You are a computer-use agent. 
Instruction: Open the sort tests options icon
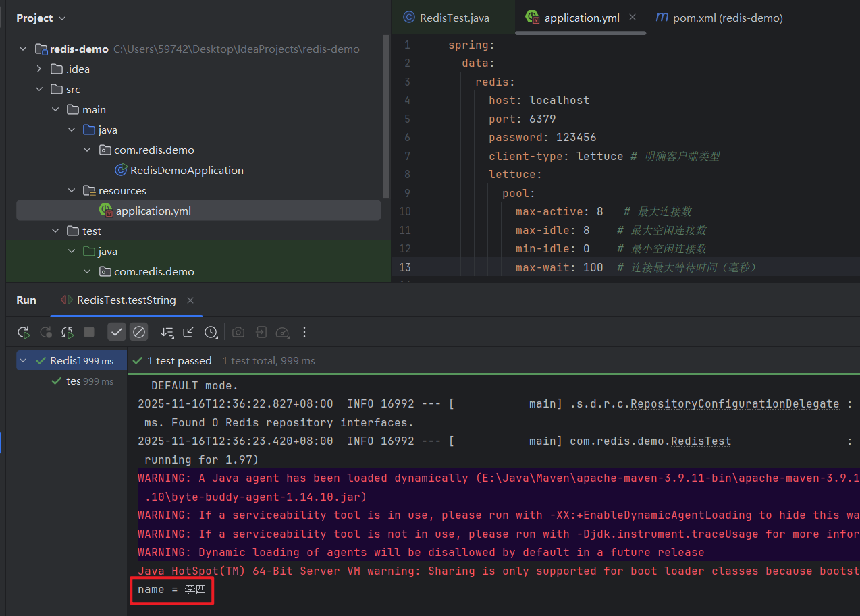click(x=167, y=332)
